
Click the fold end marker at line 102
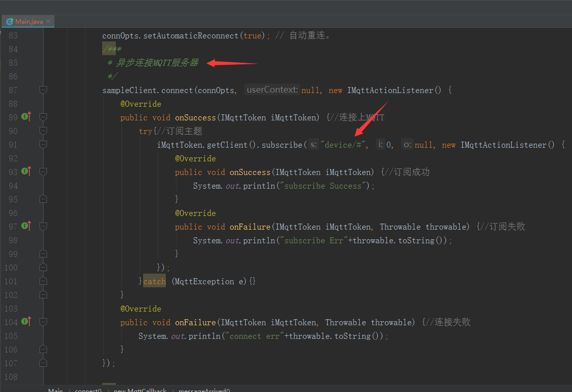[x=43, y=294]
